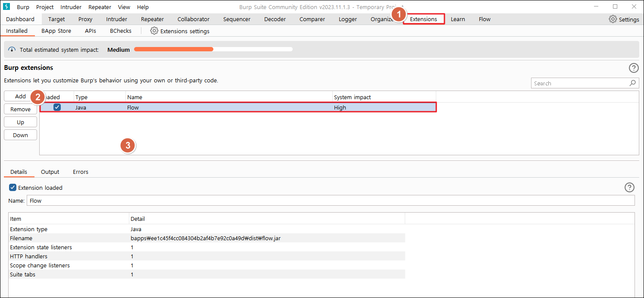644x298 pixels.
Task: Switch to the Output tab
Action: [x=50, y=172]
